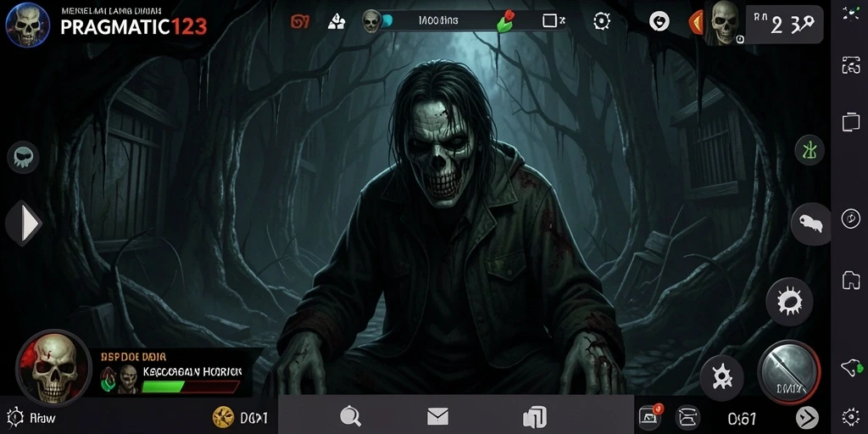Click the orange text above health bar
Image resolution: width=868 pixels, height=434 pixels.
[x=133, y=357]
